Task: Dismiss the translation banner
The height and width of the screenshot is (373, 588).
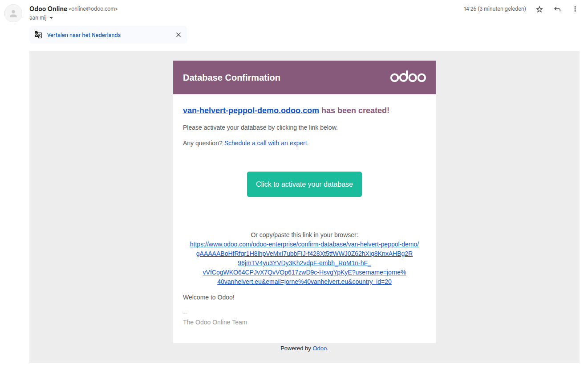Action: 178,35
